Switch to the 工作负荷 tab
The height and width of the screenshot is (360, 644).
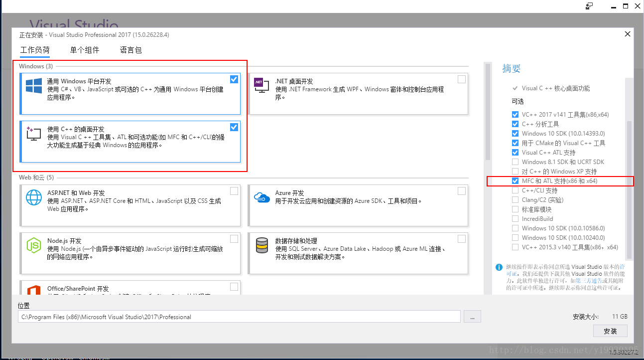tap(35, 50)
